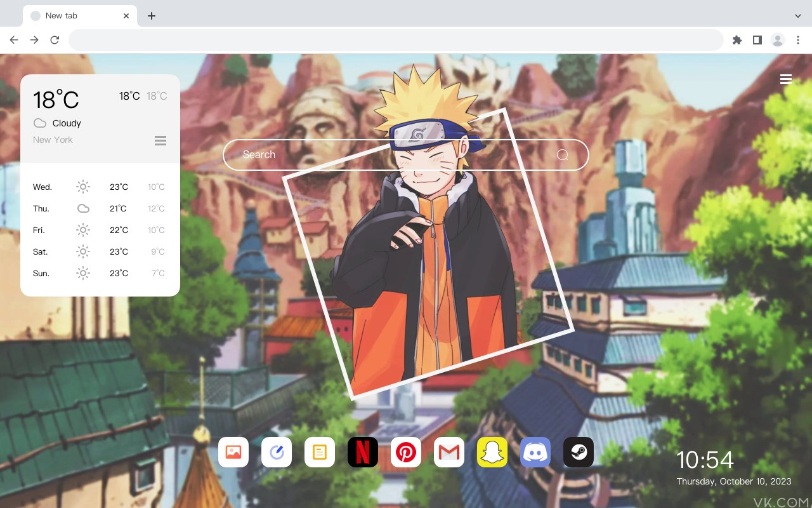Click the sunny icon in Wed. row
The image size is (812, 508).
(x=83, y=187)
